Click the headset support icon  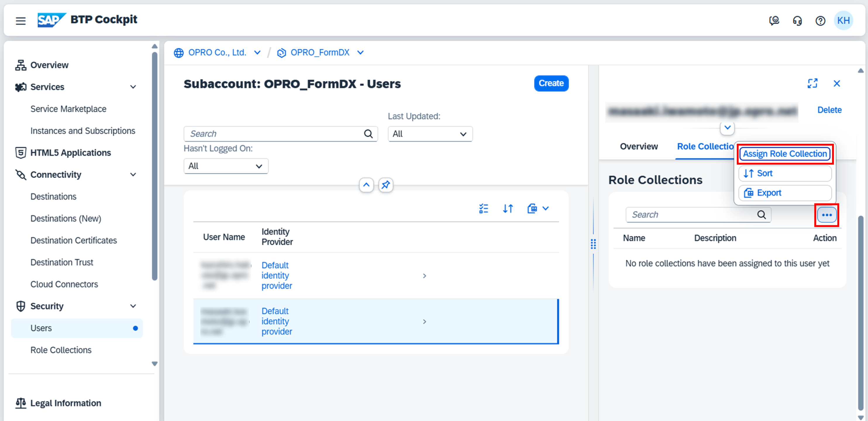click(797, 21)
